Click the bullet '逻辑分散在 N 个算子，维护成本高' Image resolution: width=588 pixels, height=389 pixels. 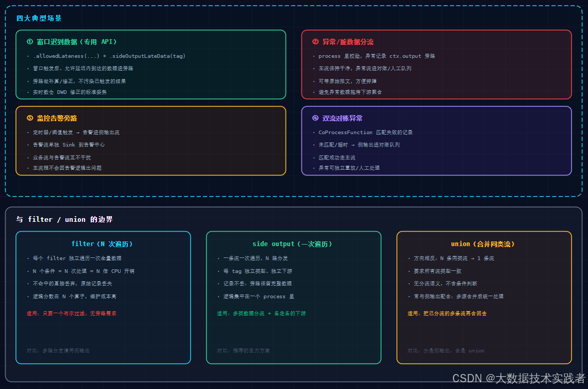click(x=74, y=296)
